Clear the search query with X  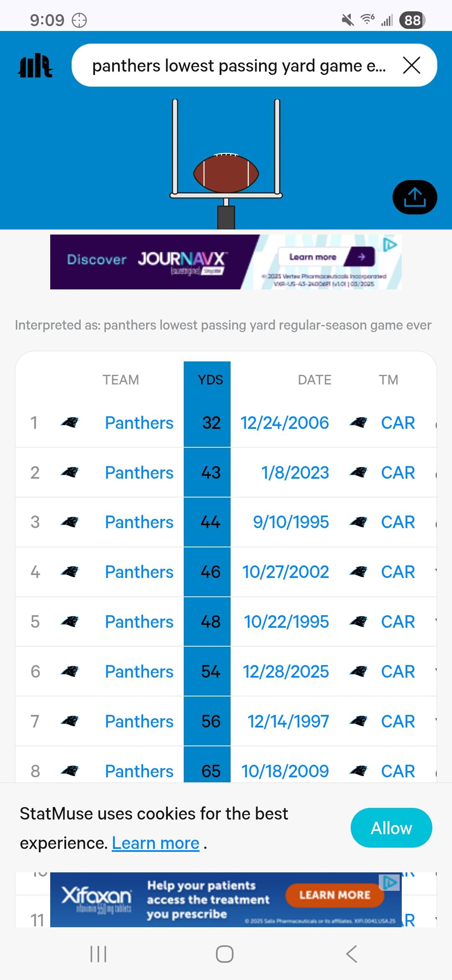coord(411,66)
